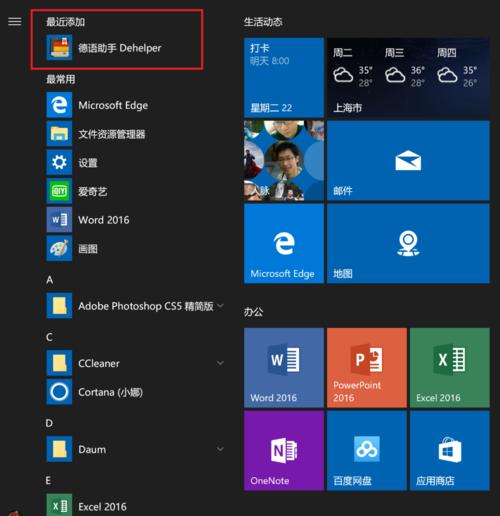The image size is (500, 516).
Task: Open the OneNote tile
Action: (x=284, y=451)
